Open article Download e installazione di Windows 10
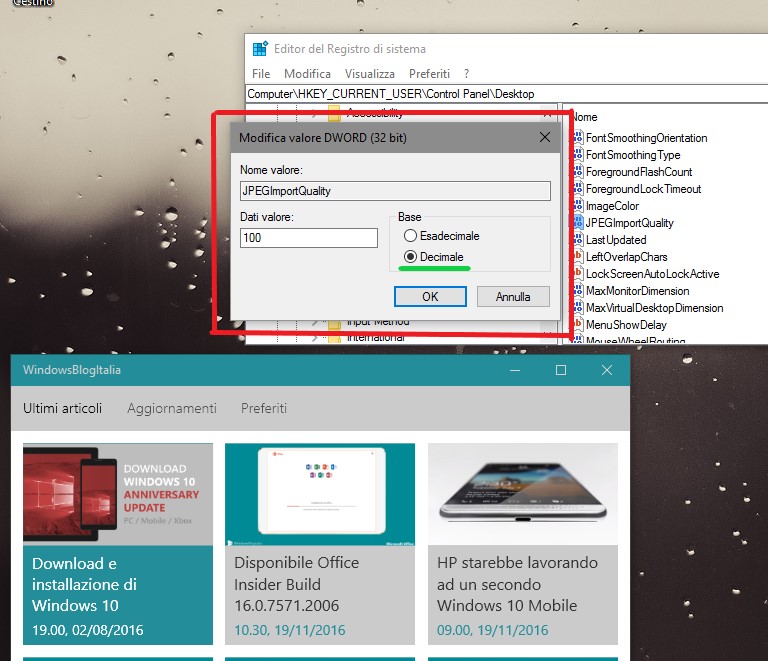This screenshot has height=661, width=768. tap(85, 585)
